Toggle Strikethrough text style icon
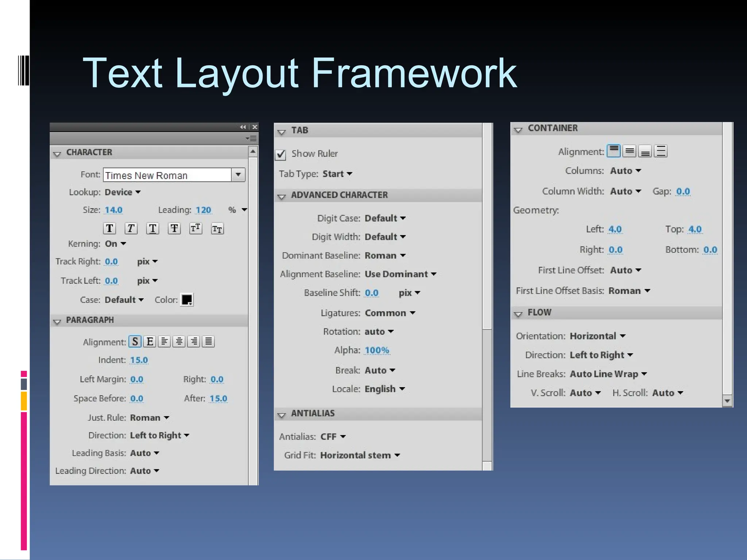Screen dimensions: 747x560 (x=174, y=229)
